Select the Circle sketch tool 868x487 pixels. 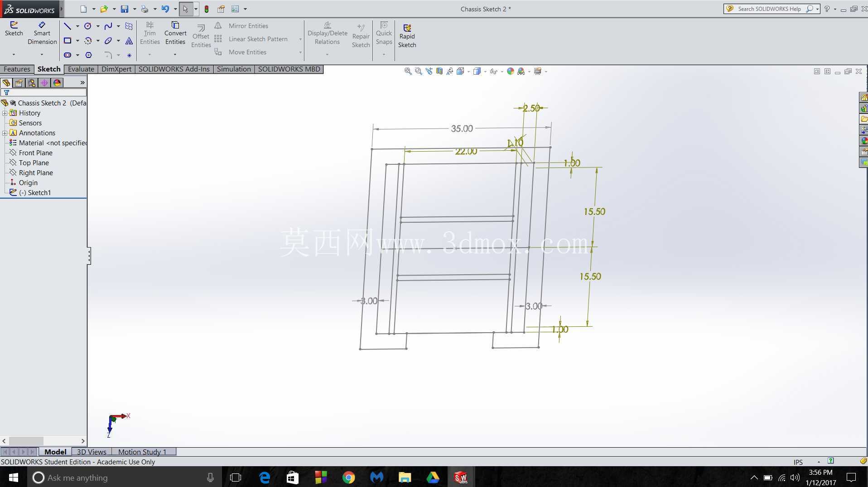pyautogui.click(x=88, y=26)
